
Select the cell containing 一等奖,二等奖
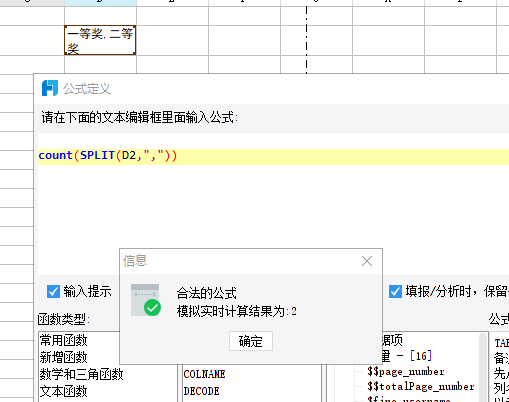(100, 40)
